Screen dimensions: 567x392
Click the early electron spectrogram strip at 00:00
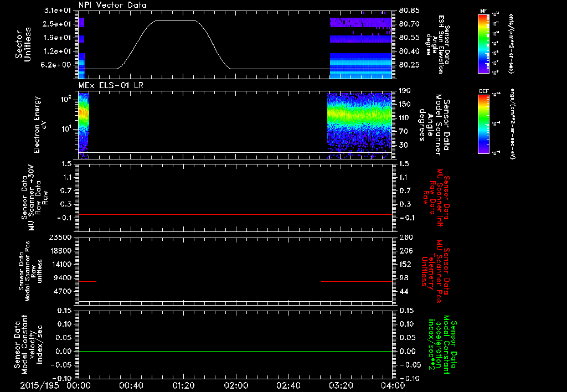pyautogui.click(x=84, y=126)
